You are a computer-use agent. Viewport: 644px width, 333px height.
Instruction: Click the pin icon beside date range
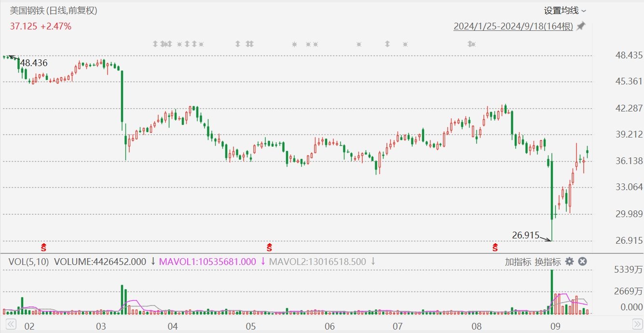[581, 26]
